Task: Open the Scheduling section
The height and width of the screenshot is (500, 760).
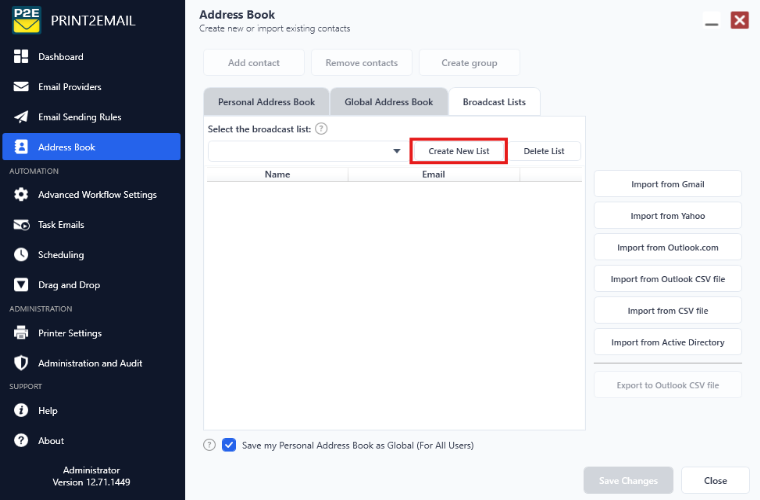Action: click(92, 254)
